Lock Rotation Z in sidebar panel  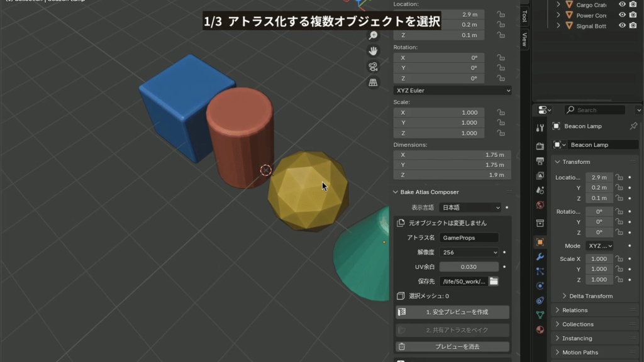tap(501, 78)
